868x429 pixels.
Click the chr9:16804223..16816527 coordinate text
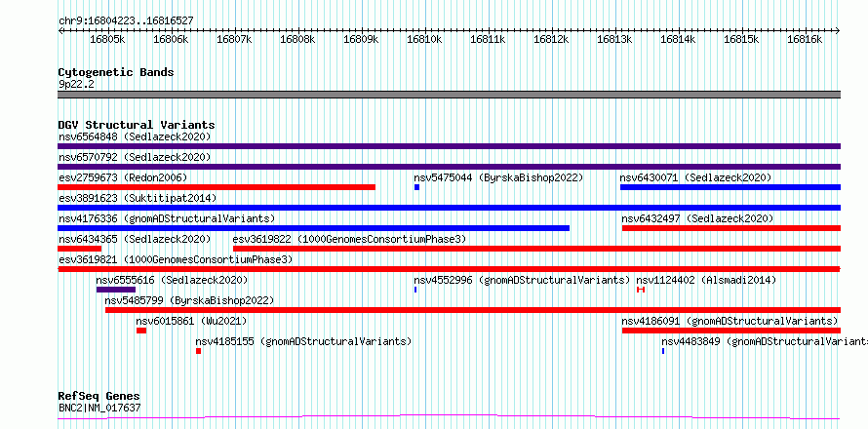[x=126, y=20]
